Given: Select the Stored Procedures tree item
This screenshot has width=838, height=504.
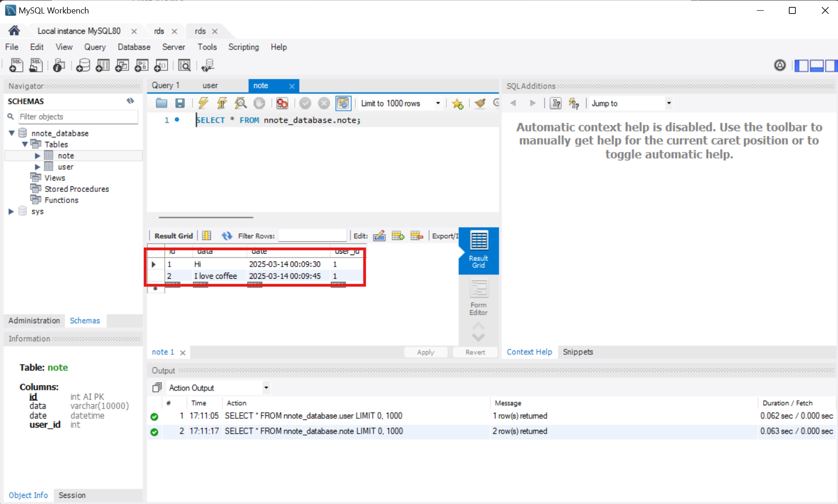Looking at the screenshot, I should (x=77, y=189).
